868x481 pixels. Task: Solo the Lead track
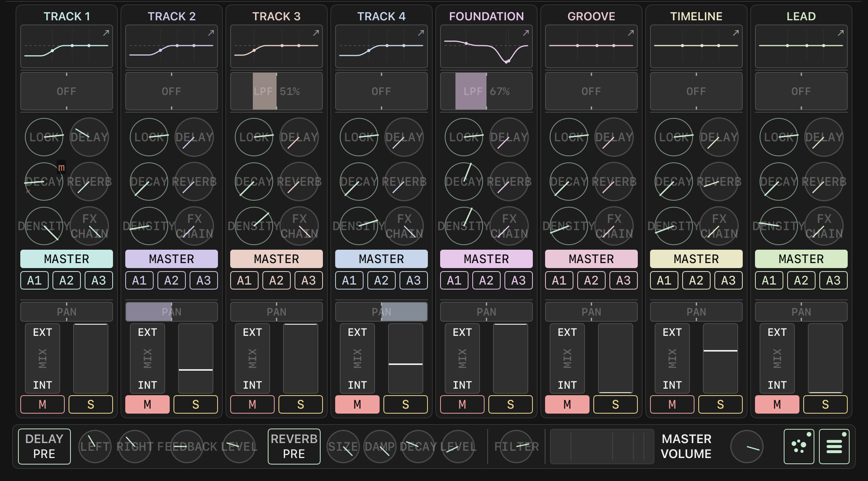[x=825, y=404]
